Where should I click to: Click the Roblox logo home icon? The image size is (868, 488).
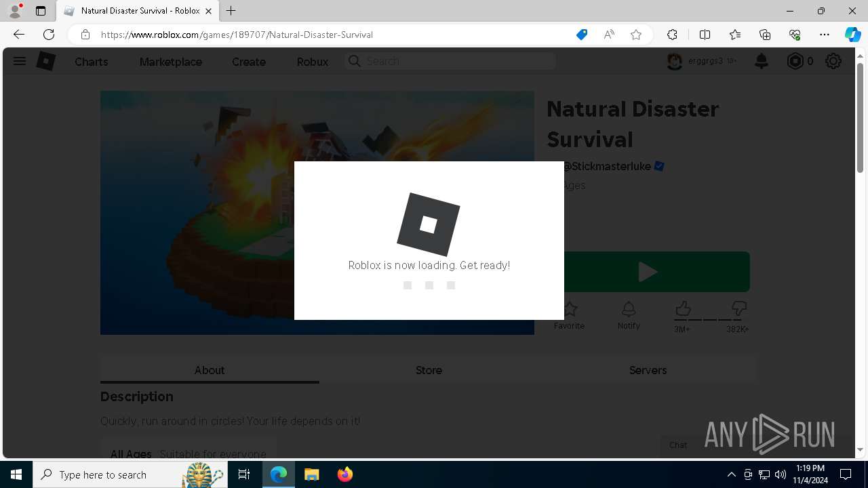pyautogui.click(x=45, y=61)
